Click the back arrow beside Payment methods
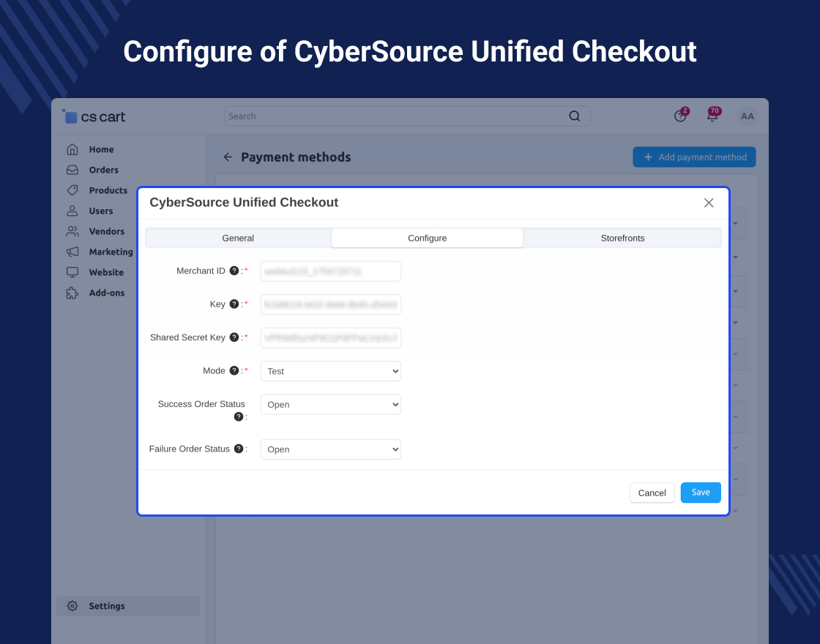The height and width of the screenshot is (644, 820). point(228,157)
